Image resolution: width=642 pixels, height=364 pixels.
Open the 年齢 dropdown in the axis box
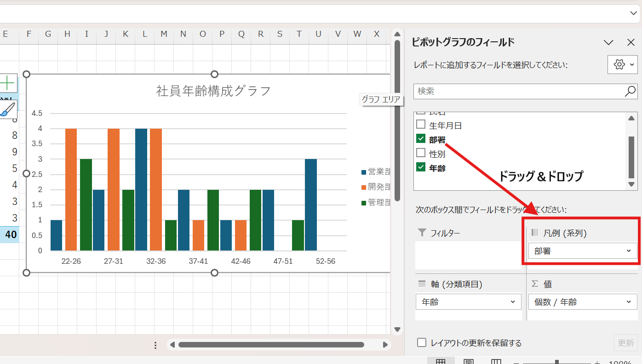[512, 302]
